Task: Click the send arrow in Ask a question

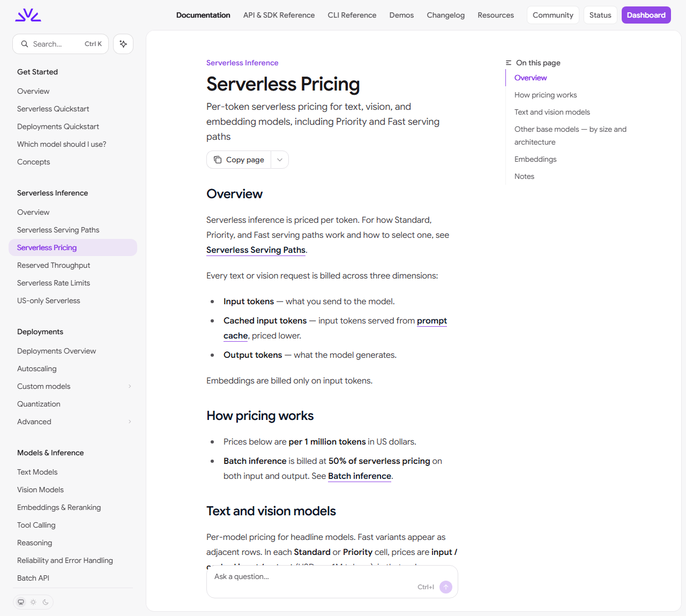Action: click(445, 587)
